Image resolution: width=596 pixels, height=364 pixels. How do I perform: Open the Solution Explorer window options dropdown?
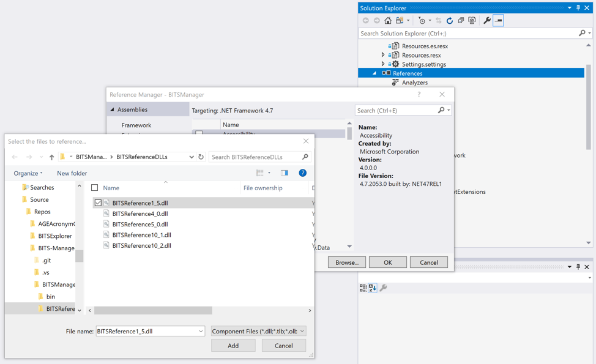[x=570, y=7]
